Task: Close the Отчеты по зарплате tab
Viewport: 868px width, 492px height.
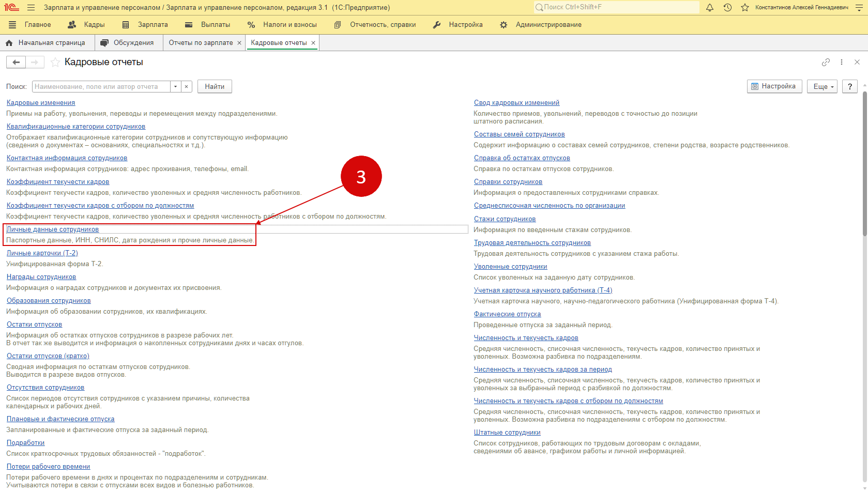Action: click(239, 43)
